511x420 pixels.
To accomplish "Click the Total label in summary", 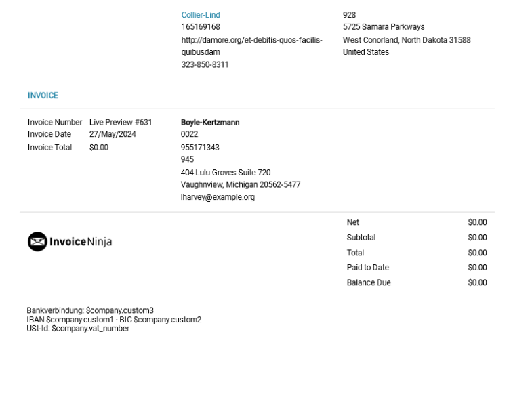I will (355, 253).
